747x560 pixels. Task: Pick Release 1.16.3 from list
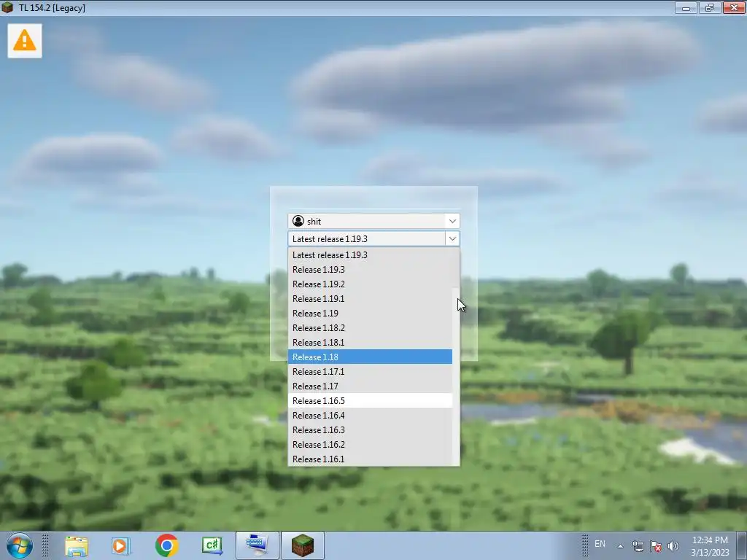click(370, 430)
